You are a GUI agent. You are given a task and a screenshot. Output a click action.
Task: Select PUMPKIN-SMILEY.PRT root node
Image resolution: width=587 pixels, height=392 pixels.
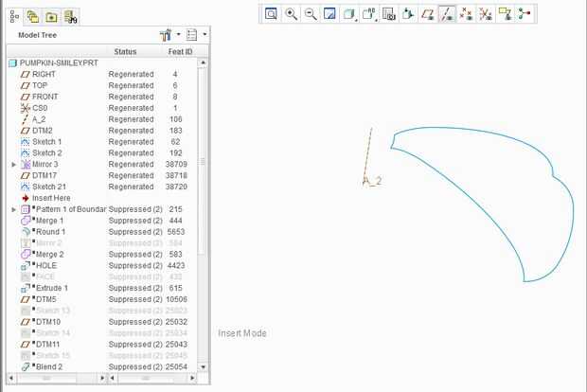pos(59,62)
